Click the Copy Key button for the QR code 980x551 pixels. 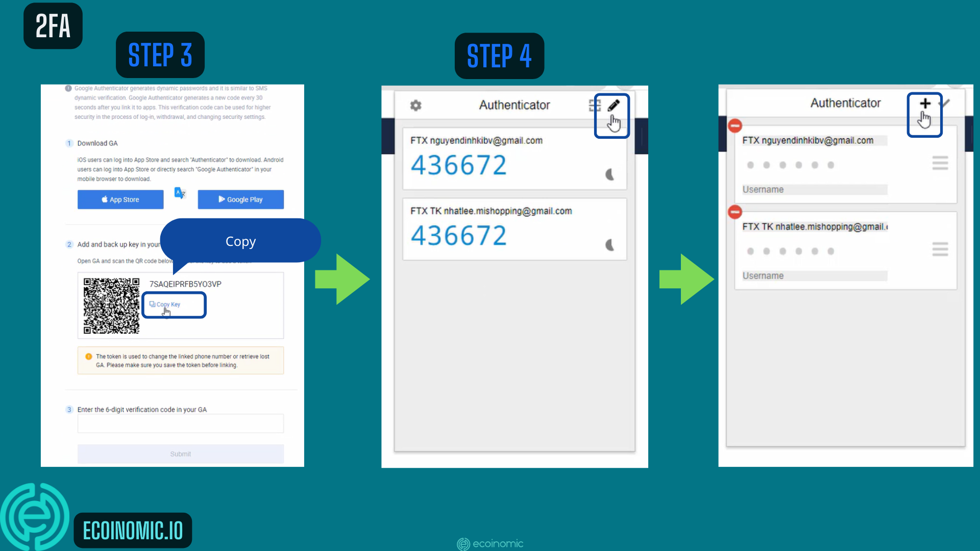[x=173, y=304]
